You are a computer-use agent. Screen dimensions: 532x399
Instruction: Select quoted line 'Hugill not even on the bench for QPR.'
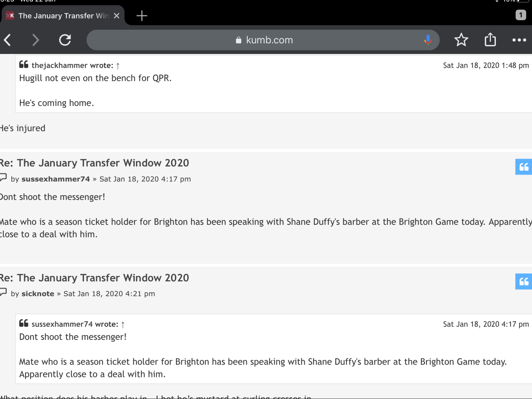[x=95, y=78]
